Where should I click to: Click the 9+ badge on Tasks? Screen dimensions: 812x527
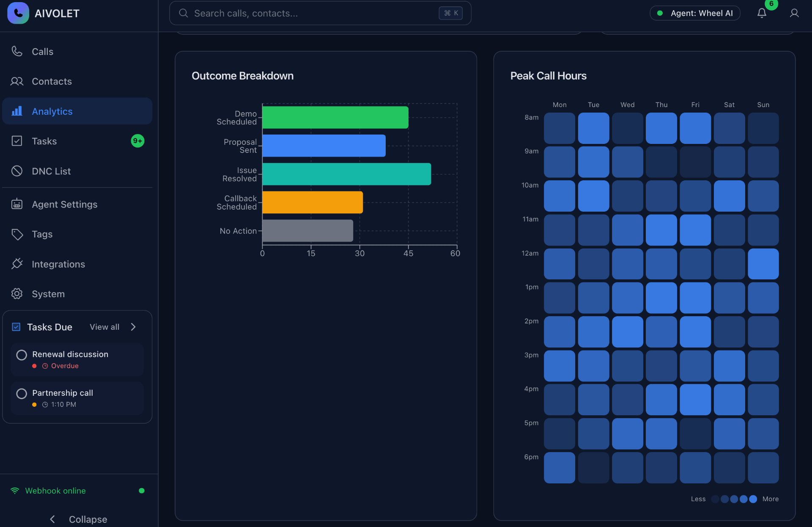(x=137, y=141)
